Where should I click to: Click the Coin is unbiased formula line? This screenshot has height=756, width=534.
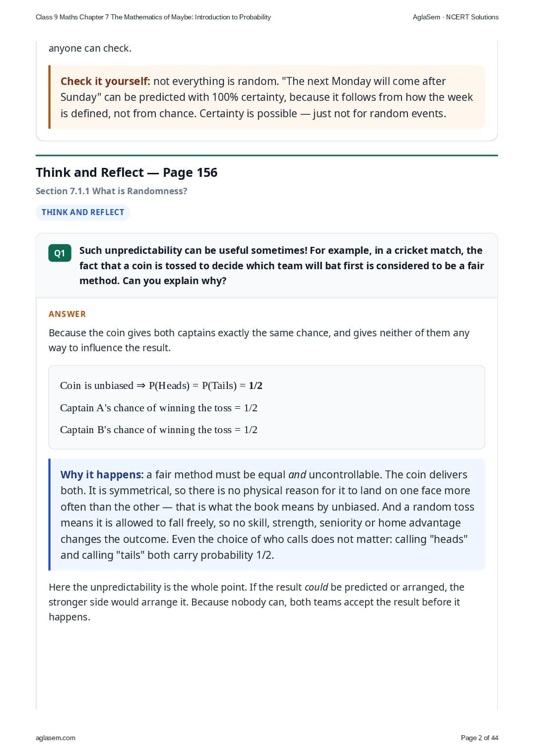point(161,385)
